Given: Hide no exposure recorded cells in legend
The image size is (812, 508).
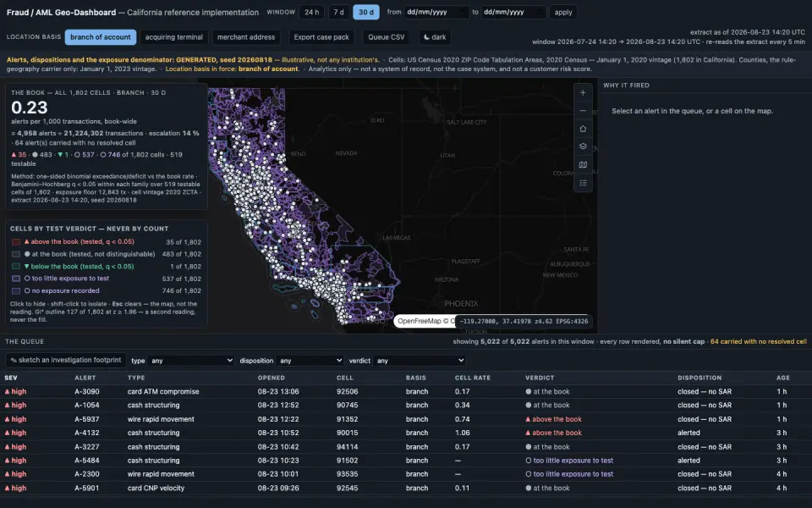Looking at the screenshot, I should pyautogui.click(x=107, y=290).
